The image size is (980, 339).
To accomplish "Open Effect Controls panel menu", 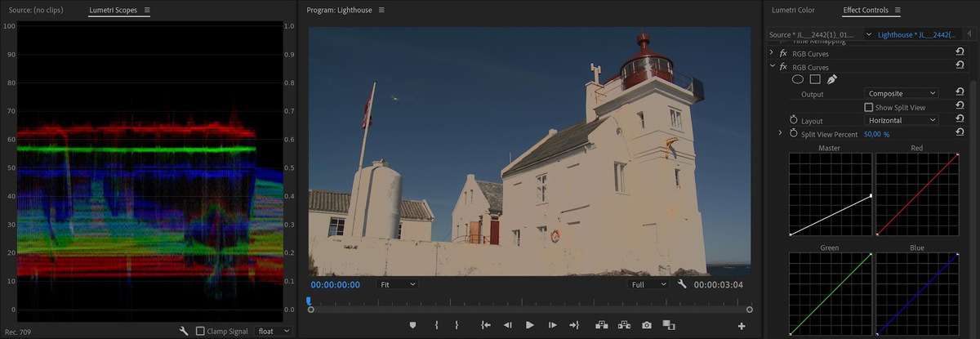I will 898,11.
